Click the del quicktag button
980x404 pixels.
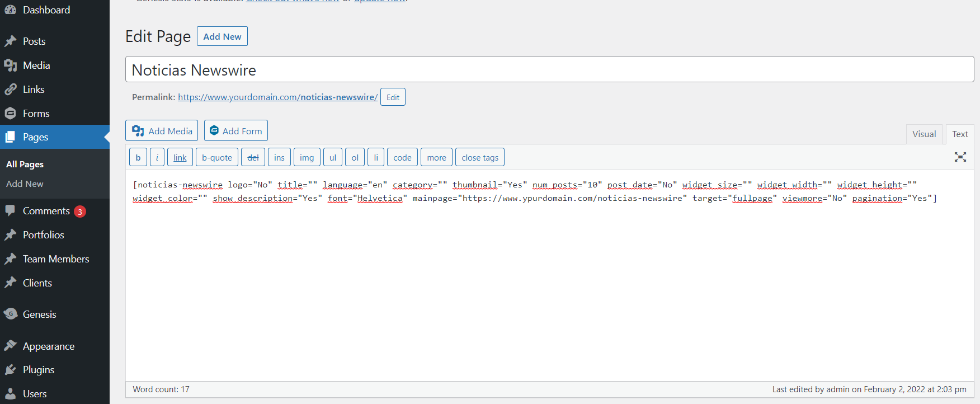253,158
